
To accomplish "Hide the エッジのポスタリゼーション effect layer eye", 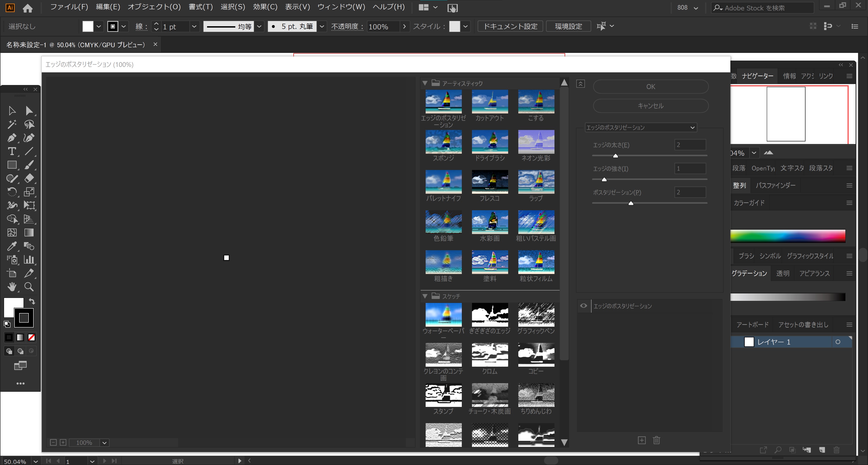I will (584, 306).
